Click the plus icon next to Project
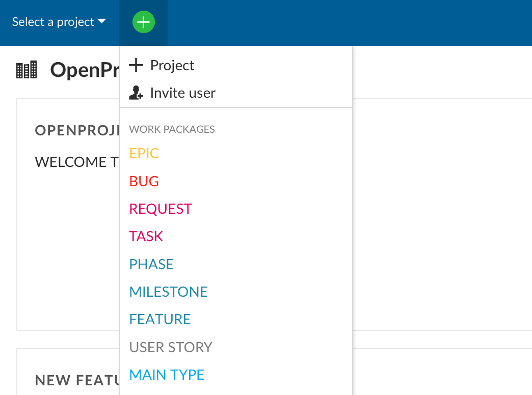This screenshot has width=532, height=395. tap(136, 65)
